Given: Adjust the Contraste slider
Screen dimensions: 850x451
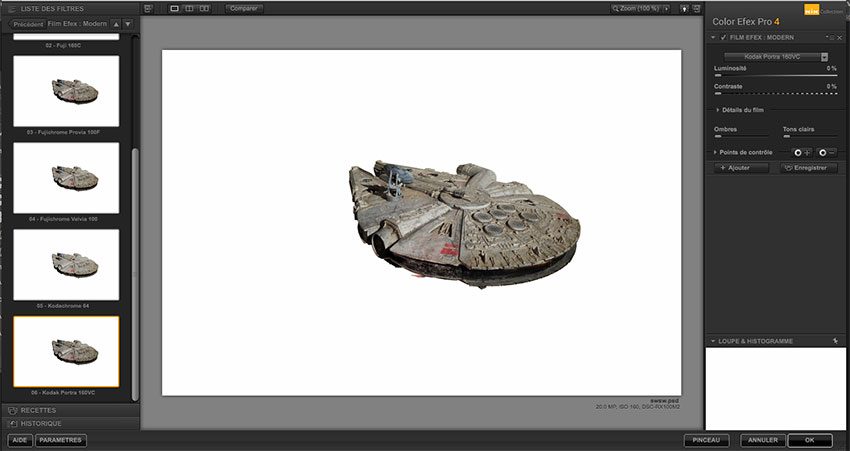Looking at the screenshot, I should [775, 93].
